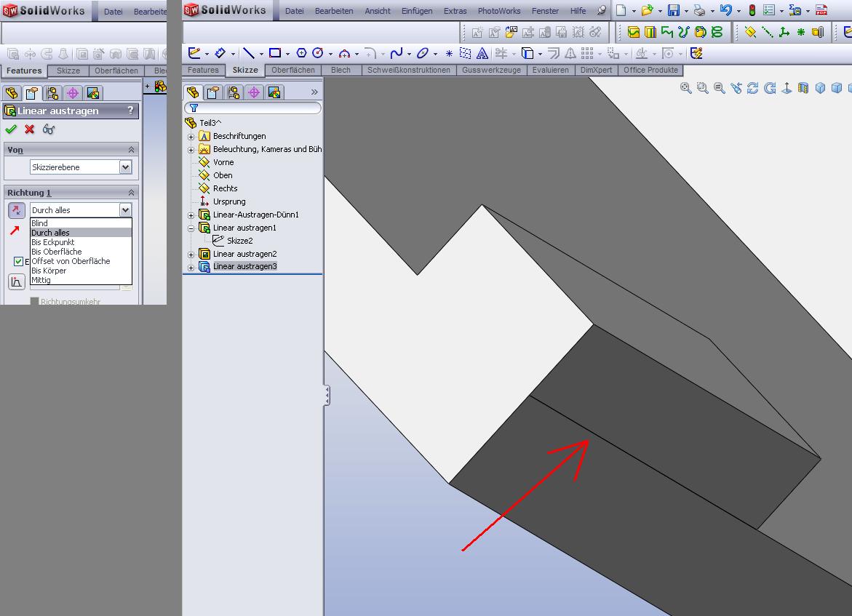Collapse the Richtung 1 section
852x616 pixels.
[132, 193]
